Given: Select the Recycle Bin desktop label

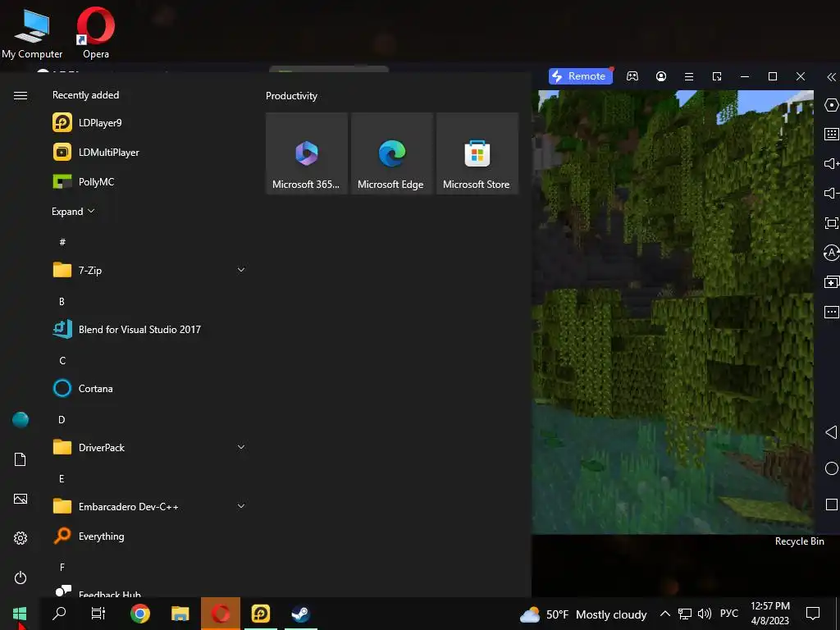Looking at the screenshot, I should tap(799, 541).
